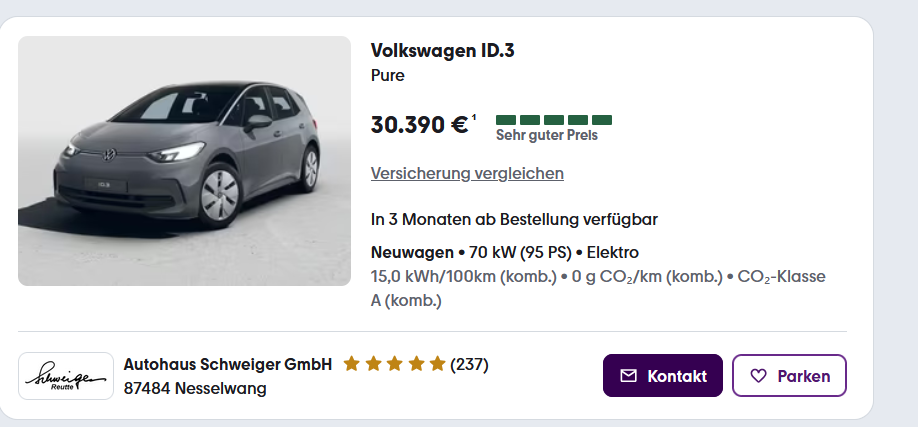Viewport: 918px width, 427px height.
Task: Click the 30.390 € price
Action: [419, 125]
